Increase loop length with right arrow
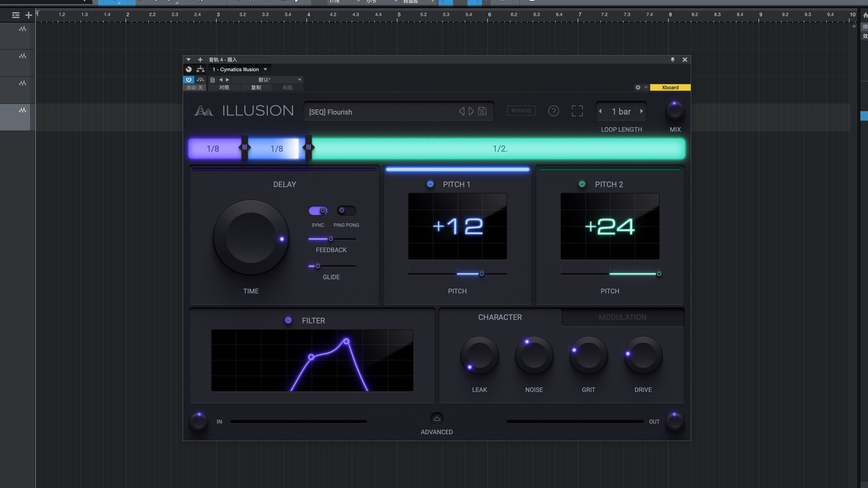 [x=642, y=111]
